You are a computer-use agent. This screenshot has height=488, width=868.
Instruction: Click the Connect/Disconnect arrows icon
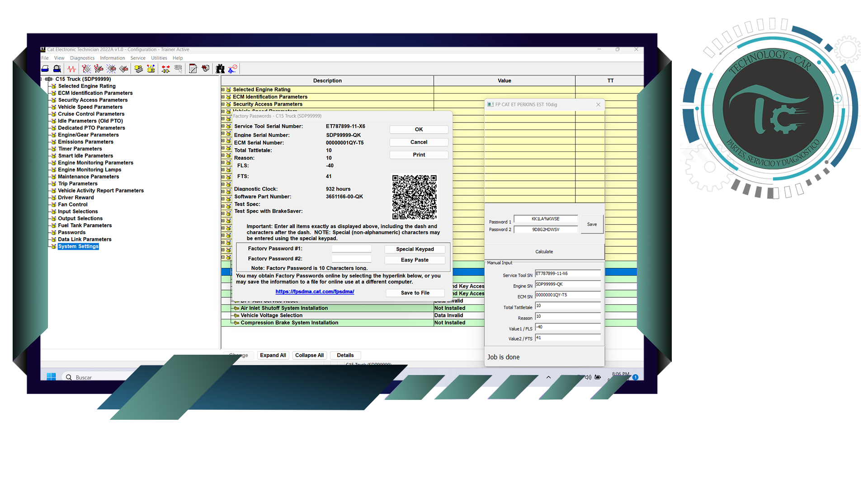(x=166, y=69)
